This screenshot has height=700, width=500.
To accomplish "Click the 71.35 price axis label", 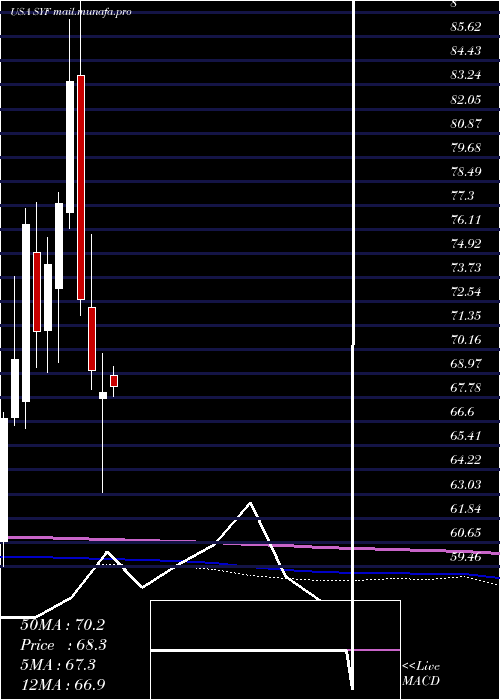I will tap(466, 316).
